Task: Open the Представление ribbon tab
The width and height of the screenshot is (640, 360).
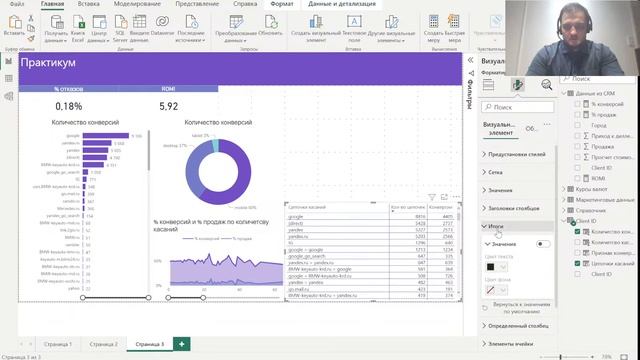Action: 197,4
